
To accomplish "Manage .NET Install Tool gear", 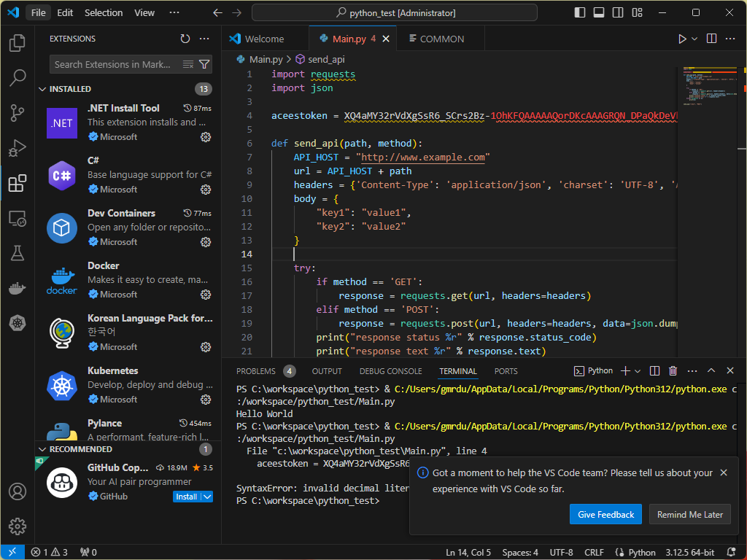I will coord(206,137).
